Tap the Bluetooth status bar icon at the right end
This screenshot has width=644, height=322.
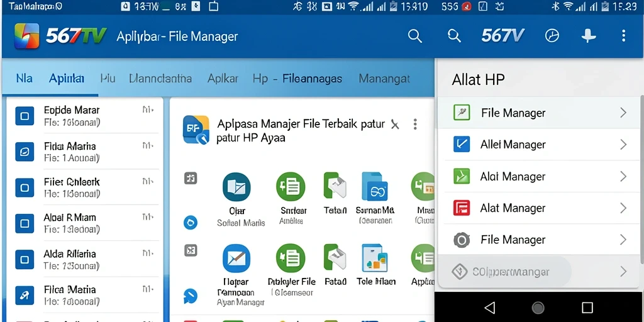pos(555,6)
